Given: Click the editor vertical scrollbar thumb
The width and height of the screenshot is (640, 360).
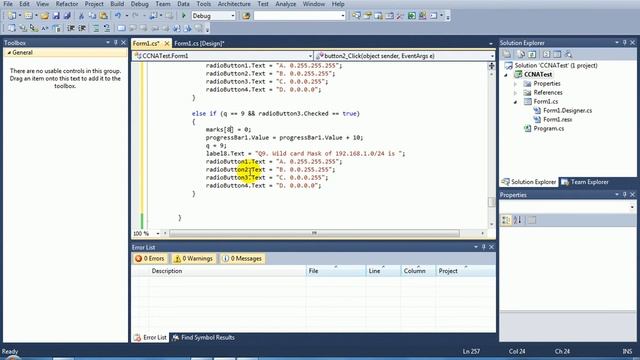Looking at the screenshot, I should 491,202.
